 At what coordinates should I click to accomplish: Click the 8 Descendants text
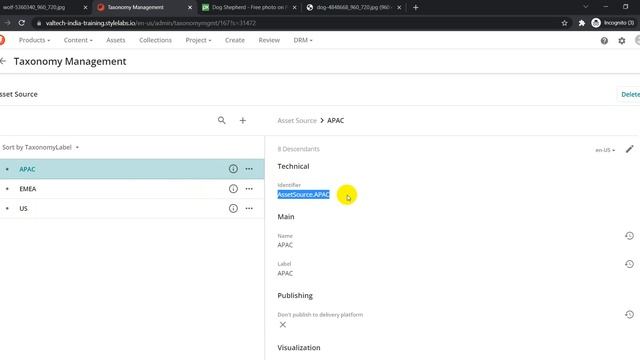pyautogui.click(x=298, y=149)
